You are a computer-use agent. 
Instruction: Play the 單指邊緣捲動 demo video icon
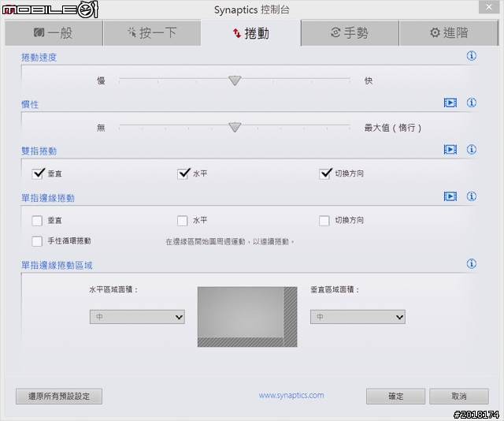pyautogui.click(x=450, y=196)
